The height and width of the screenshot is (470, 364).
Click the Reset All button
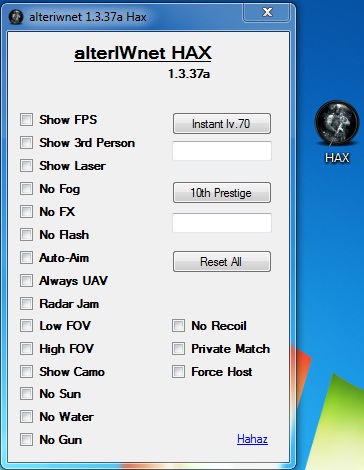(x=222, y=262)
